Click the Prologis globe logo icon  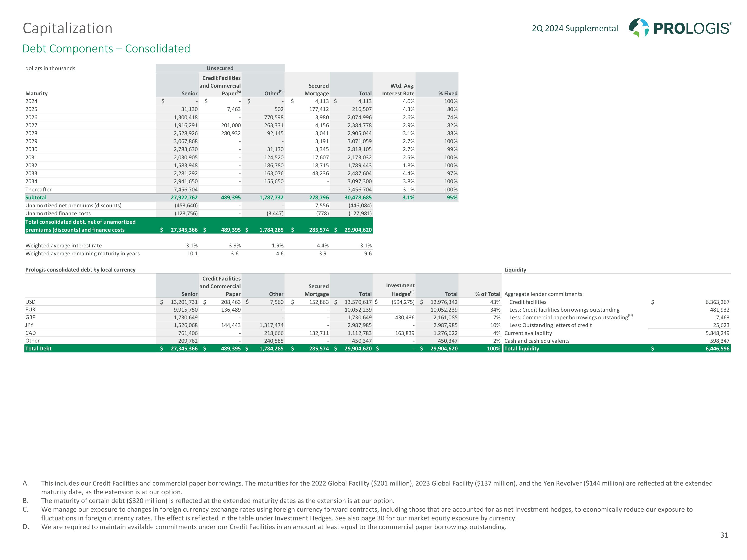[639, 28]
